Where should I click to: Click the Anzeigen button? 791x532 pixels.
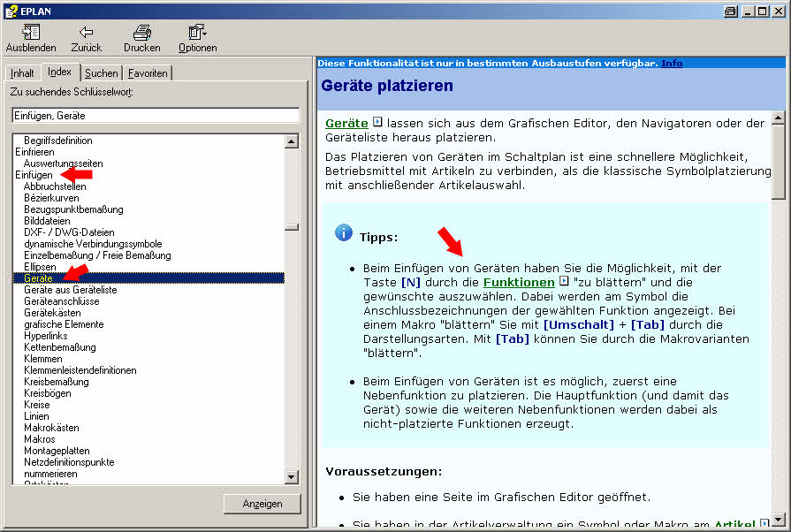(262, 504)
